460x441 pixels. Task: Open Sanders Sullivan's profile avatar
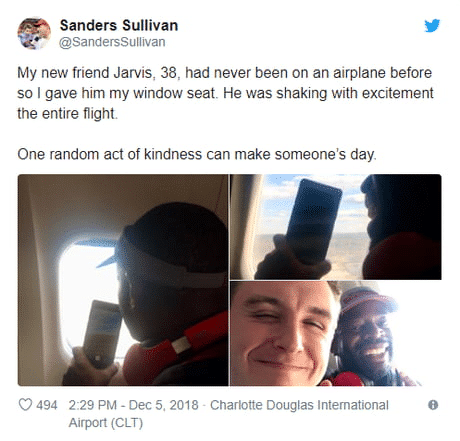point(34,33)
